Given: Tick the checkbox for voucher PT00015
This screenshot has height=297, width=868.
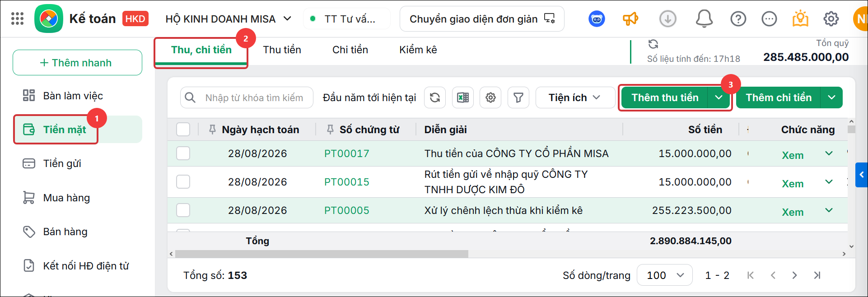Looking at the screenshot, I should coord(183,182).
